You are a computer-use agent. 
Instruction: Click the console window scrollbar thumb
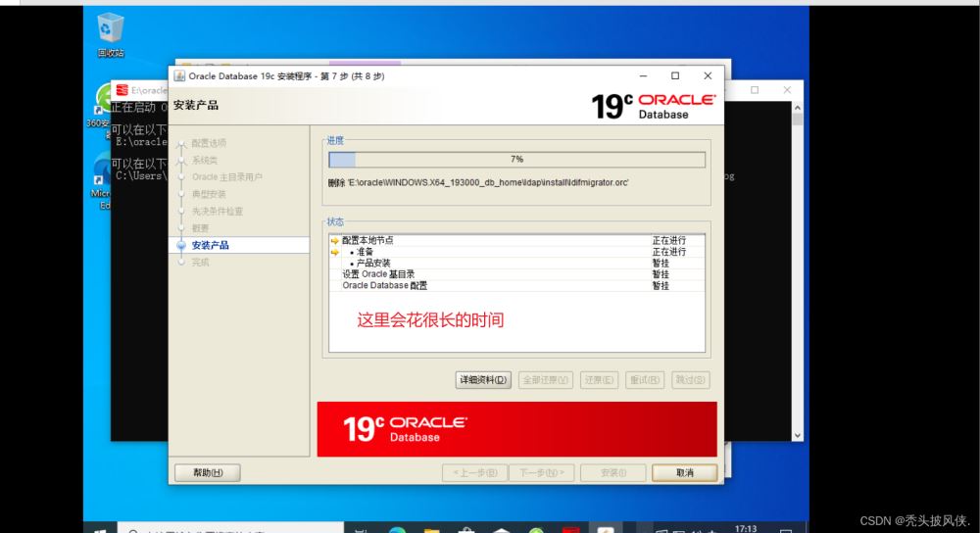(x=798, y=119)
